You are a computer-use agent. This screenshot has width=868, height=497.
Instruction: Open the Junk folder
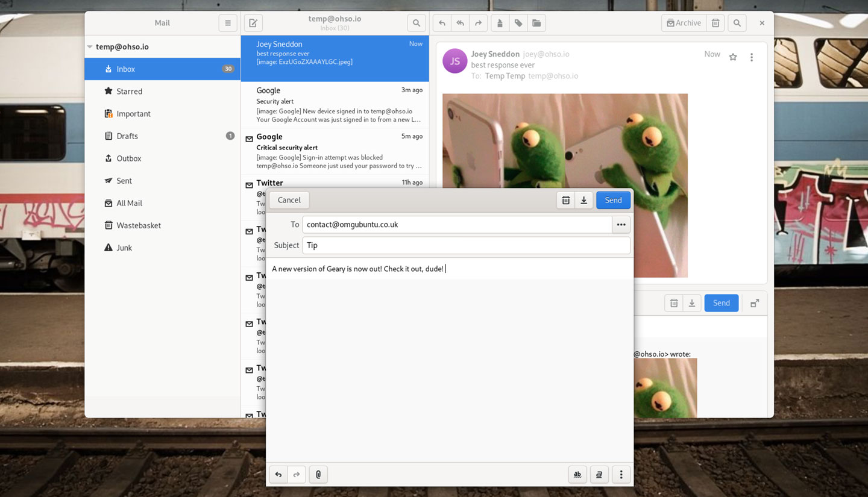point(163,248)
